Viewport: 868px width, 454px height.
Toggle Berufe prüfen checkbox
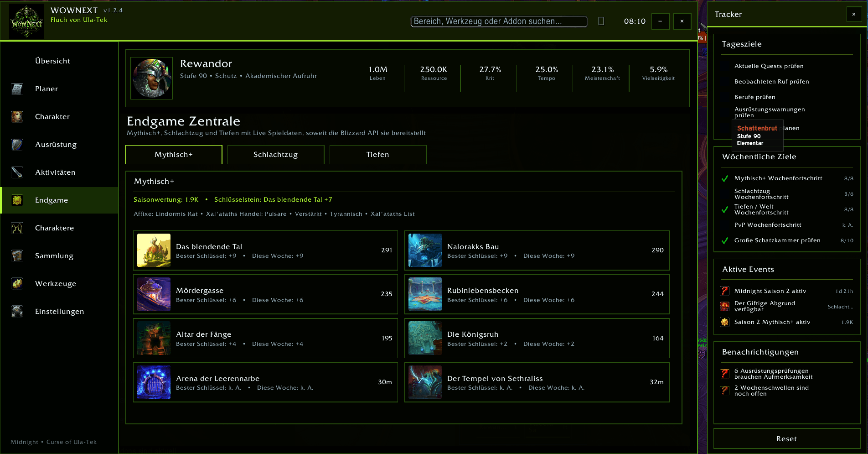[725, 97]
